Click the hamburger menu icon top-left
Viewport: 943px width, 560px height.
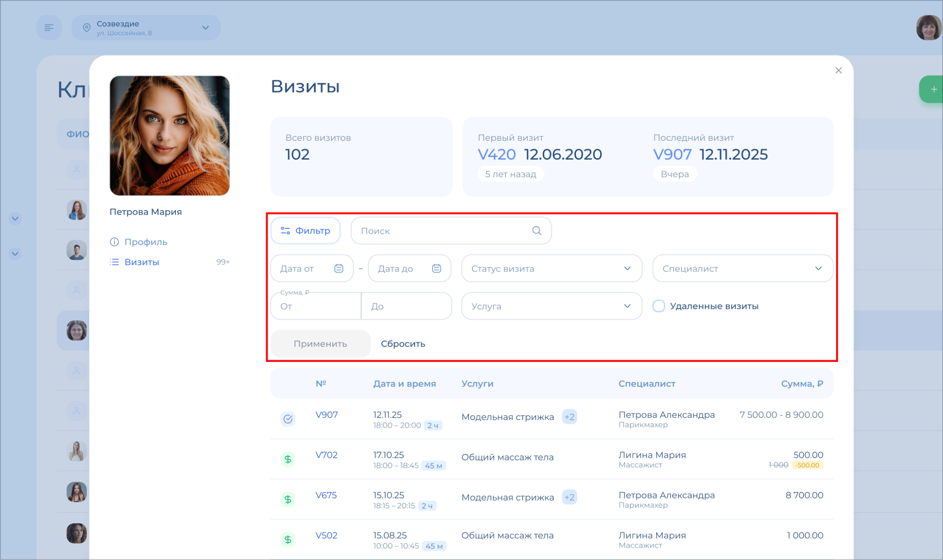(x=49, y=28)
